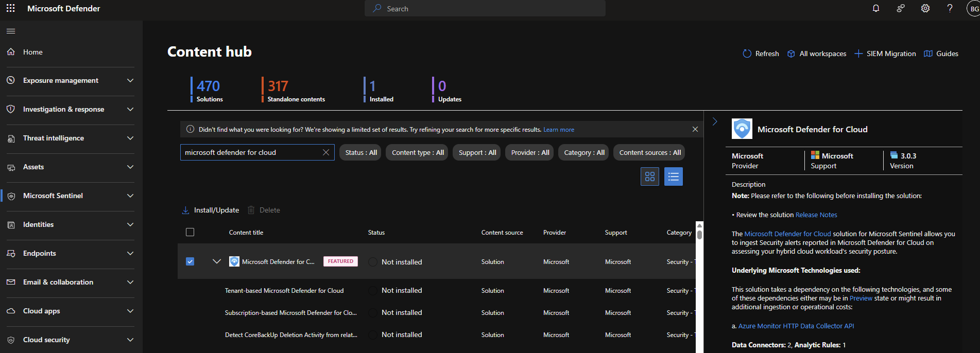Clear the search text with X icon
This screenshot has height=353, width=980.
tap(326, 152)
